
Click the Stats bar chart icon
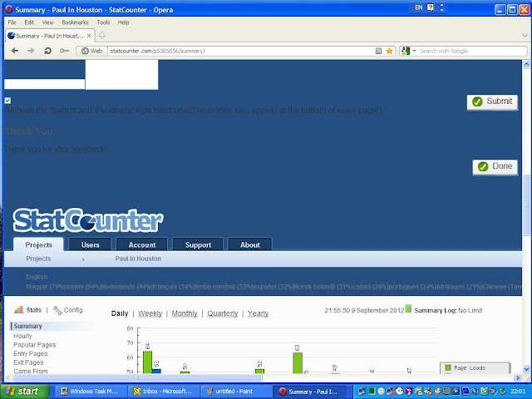click(x=19, y=310)
